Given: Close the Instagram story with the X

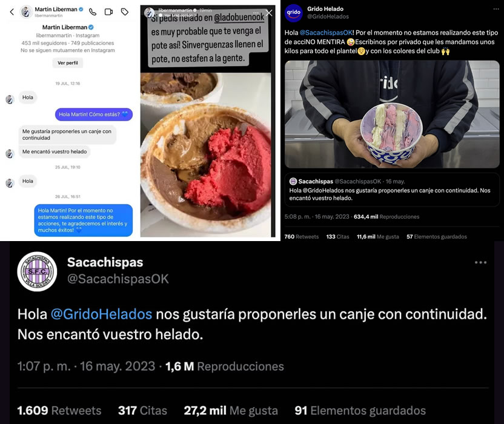Looking at the screenshot, I should (269, 13).
